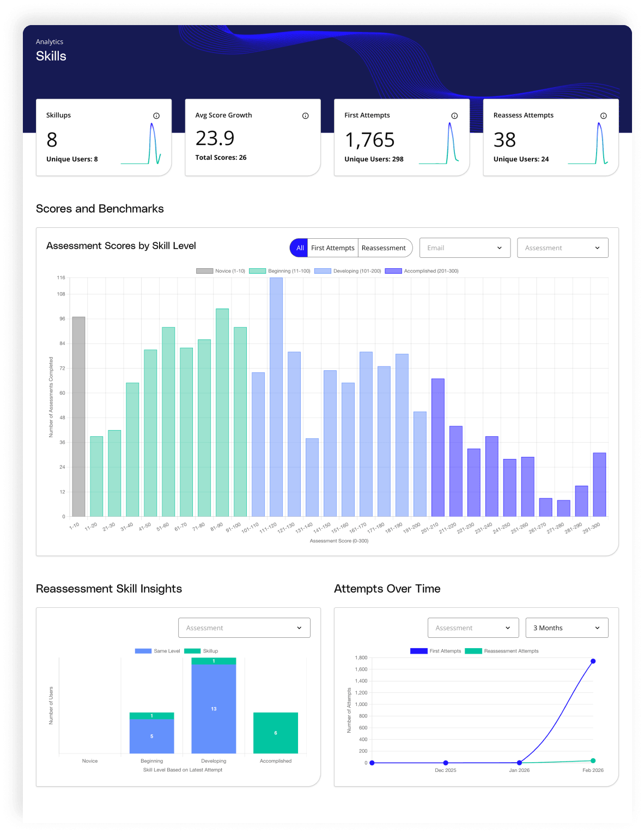This screenshot has height=833, width=644.
Task: Select the All filter tab
Action: [x=299, y=248]
